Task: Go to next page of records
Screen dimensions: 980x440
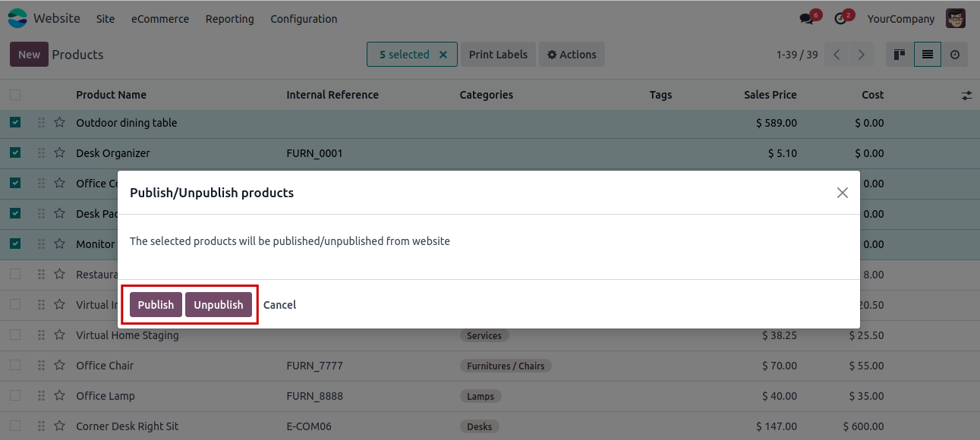Action: (x=861, y=55)
